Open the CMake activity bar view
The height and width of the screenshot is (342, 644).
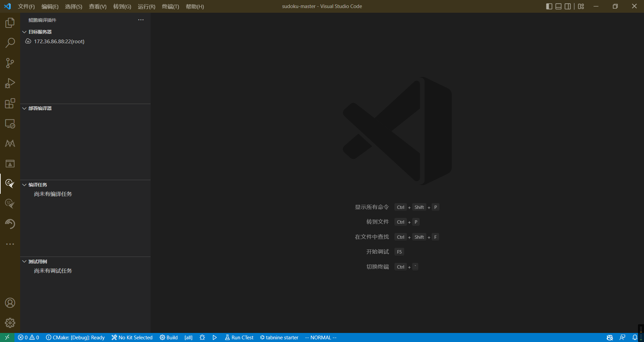10,144
